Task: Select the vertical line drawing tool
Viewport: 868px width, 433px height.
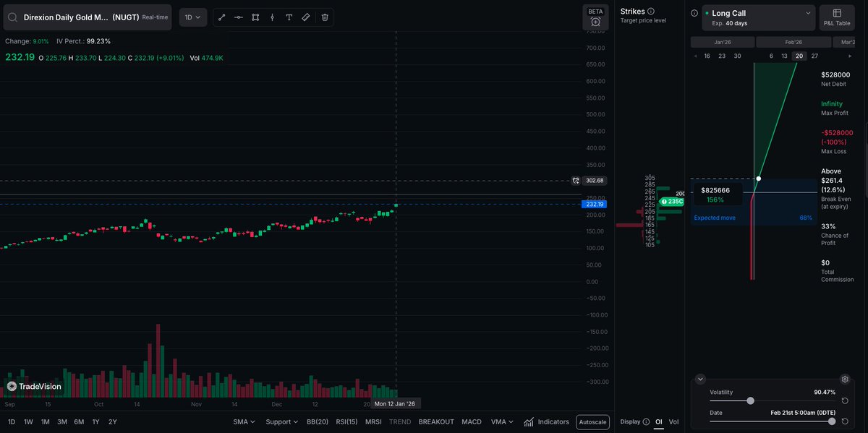Action: 272,17
